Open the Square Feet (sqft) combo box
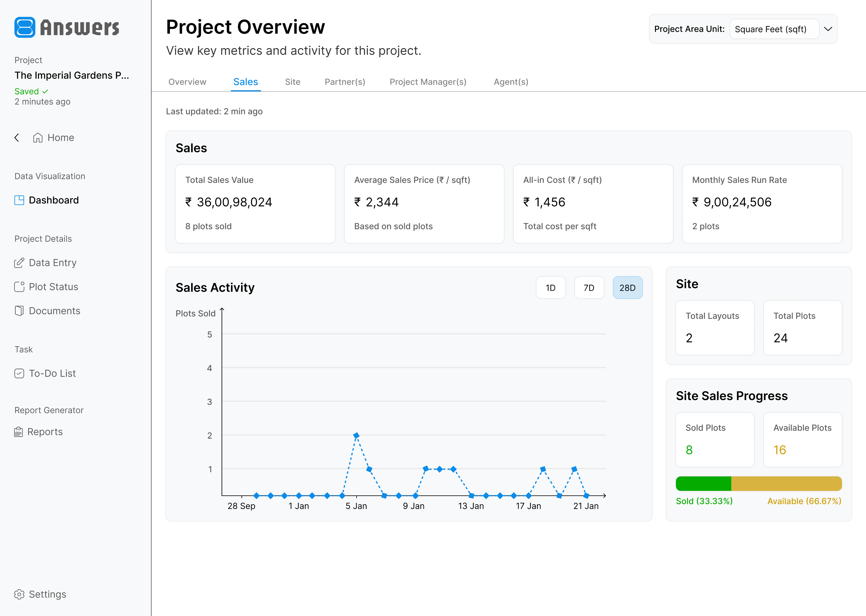This screenshot has height=616, width=866. tap(774, 29)
